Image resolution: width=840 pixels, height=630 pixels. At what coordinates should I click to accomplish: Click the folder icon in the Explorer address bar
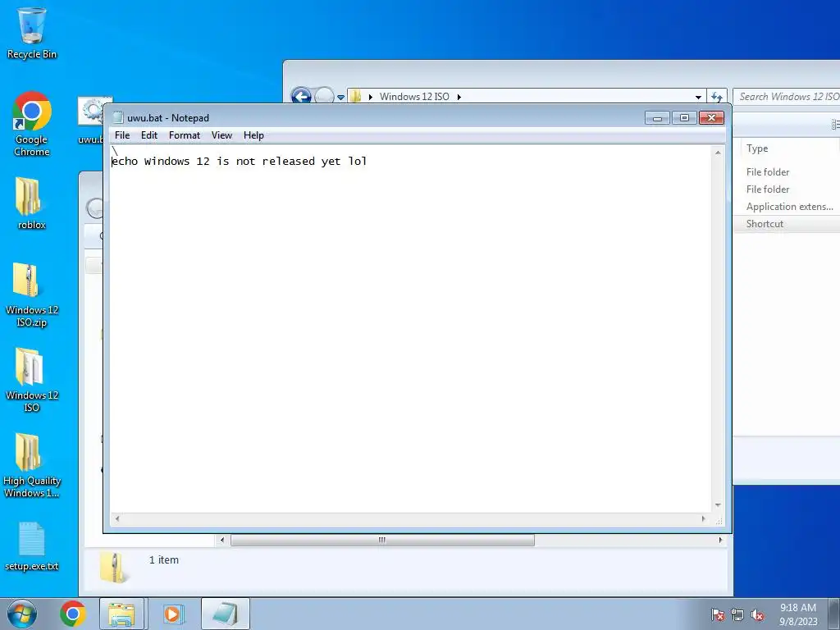point(355,97)
